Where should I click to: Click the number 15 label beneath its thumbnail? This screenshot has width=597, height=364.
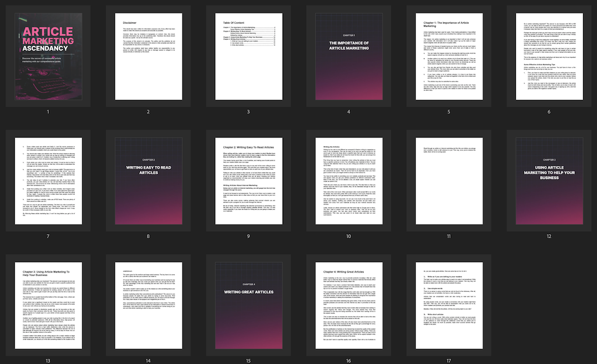point(248,361)
